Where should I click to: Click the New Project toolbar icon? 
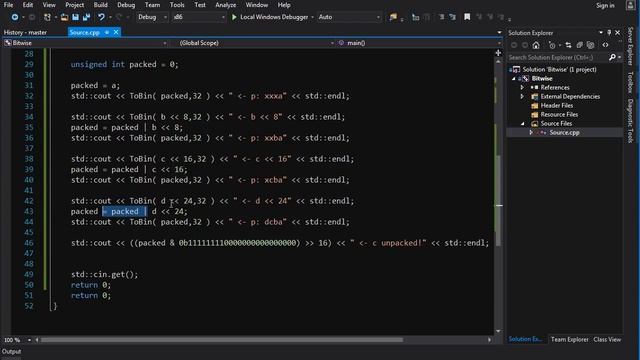(x=47, y=17)
